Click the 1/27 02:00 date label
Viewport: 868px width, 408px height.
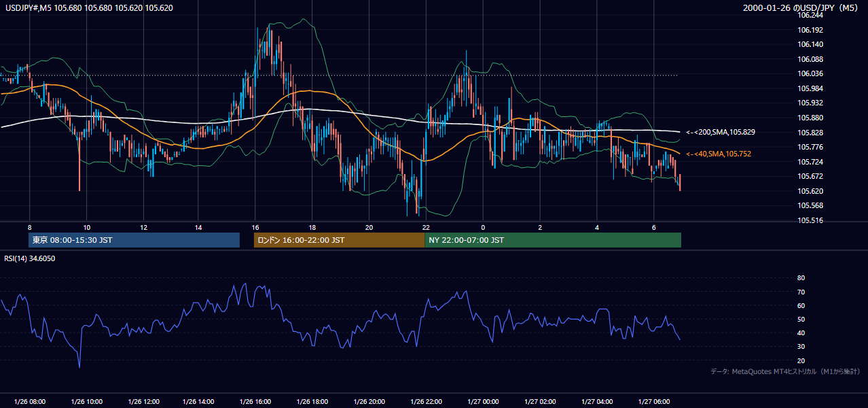[x=540, y=402]
